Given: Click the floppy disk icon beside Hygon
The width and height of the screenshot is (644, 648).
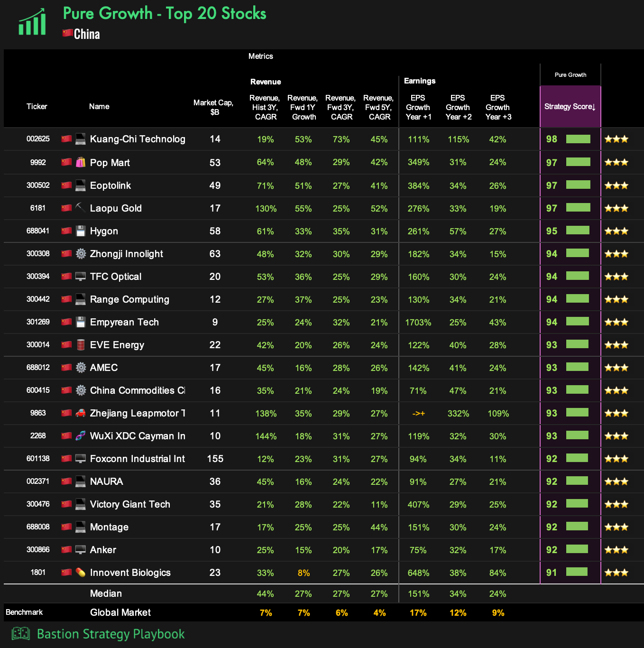Looking at the screenshot, I should click(x=81, y=231).
